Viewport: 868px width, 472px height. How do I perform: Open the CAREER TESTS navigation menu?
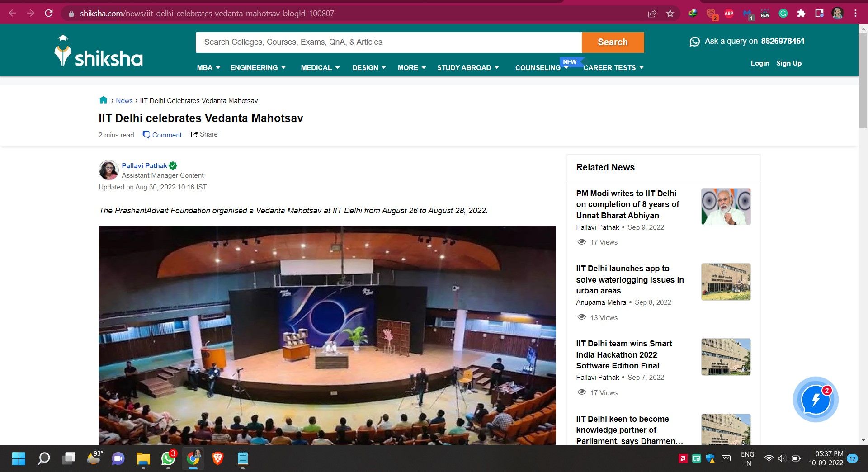tap(613, 68)
